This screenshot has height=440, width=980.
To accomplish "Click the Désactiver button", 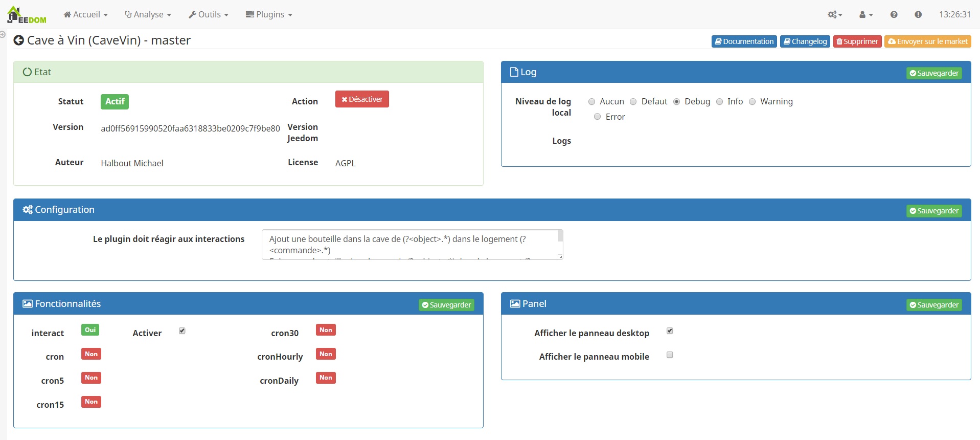I will pos(362,99).
